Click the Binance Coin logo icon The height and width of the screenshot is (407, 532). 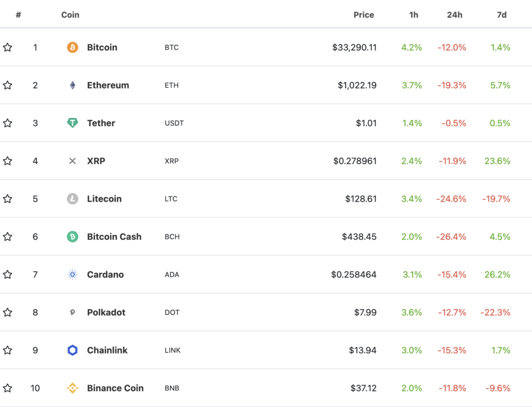(x=72, y=388)
